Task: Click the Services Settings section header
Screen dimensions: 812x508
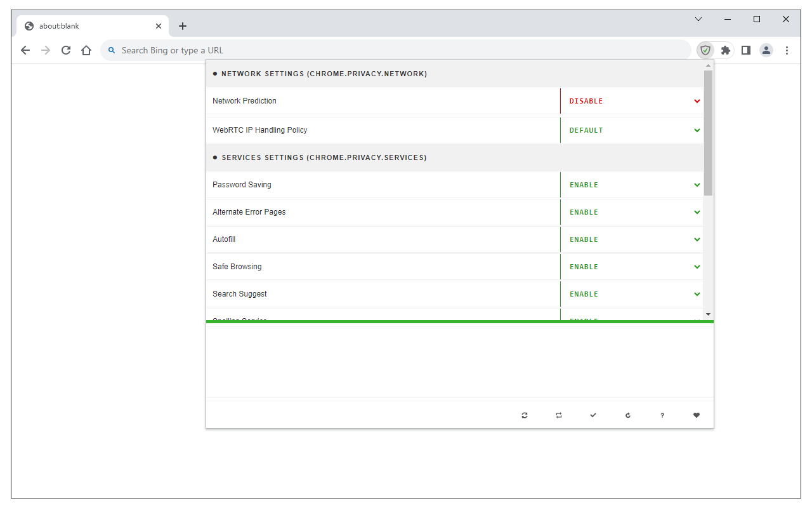Action: tap(454, 157)
